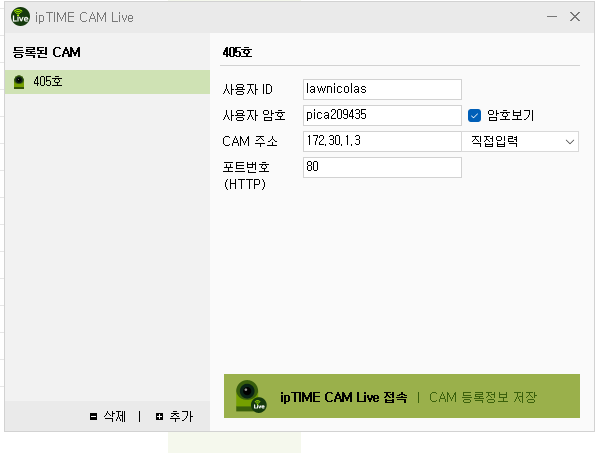
Task: Click the camera icon beside 405호
Action: click(19, 82)
